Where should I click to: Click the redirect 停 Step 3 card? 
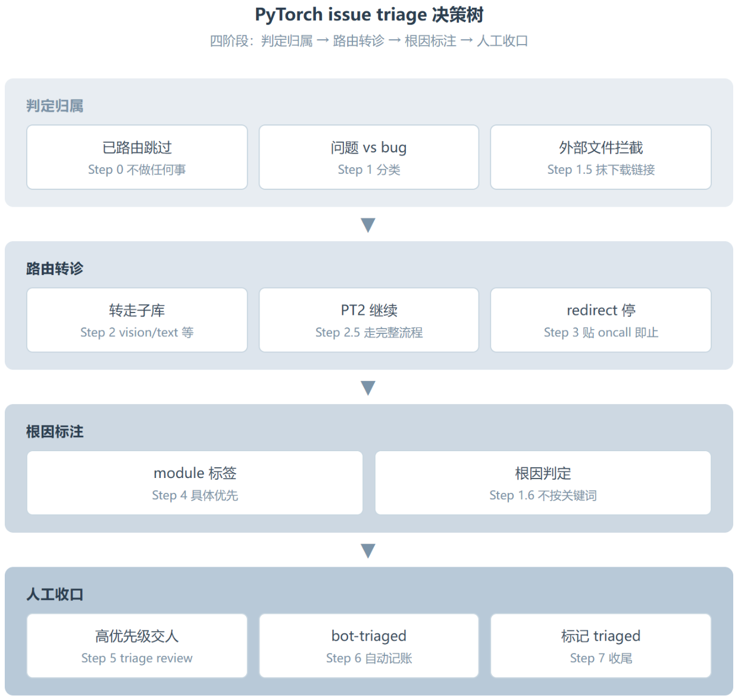tap(601, 320)
